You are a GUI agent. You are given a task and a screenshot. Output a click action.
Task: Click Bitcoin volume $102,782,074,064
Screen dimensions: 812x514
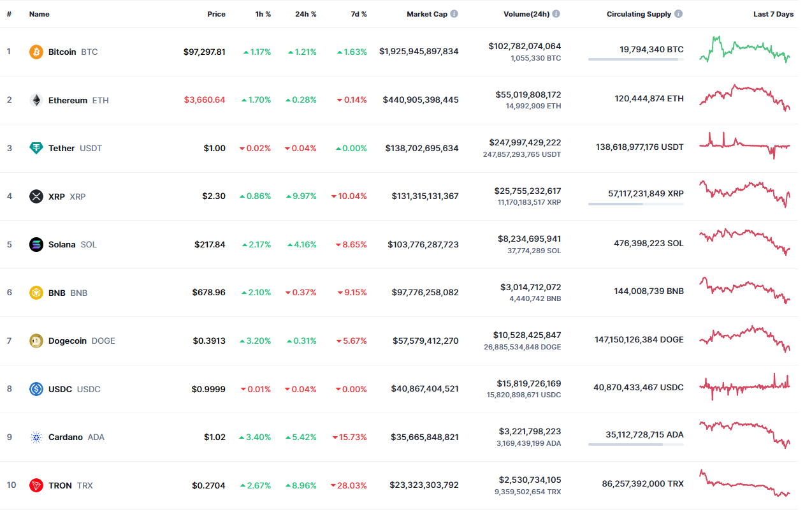525,47
